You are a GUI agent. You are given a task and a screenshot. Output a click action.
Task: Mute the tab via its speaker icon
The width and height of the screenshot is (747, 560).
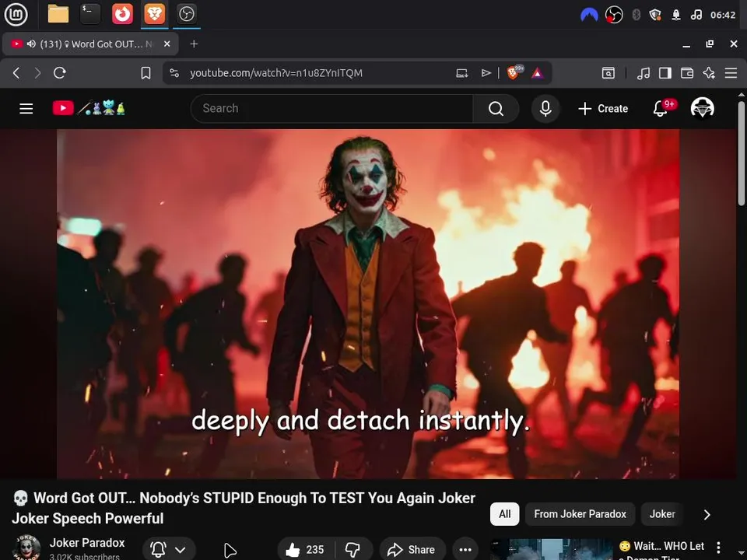(31, 44)
